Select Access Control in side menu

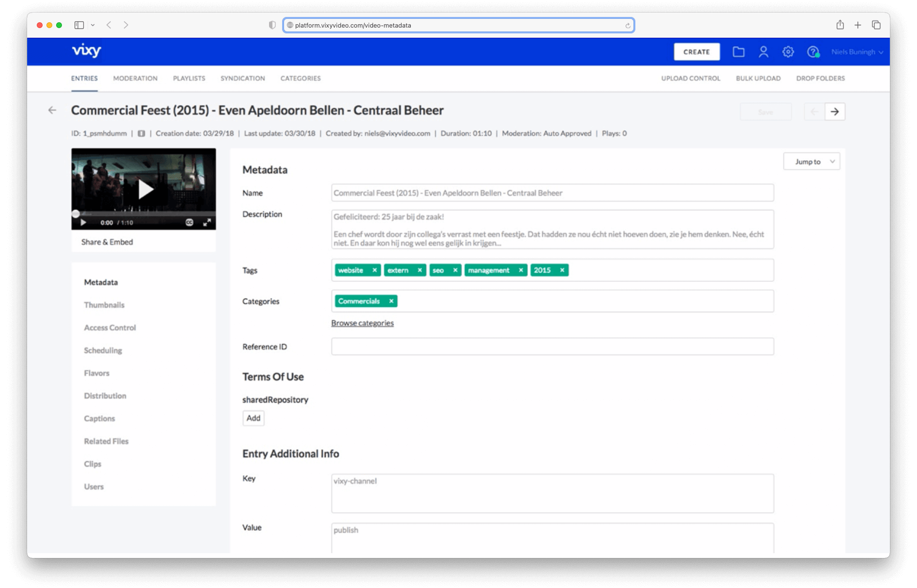[110, 328]
